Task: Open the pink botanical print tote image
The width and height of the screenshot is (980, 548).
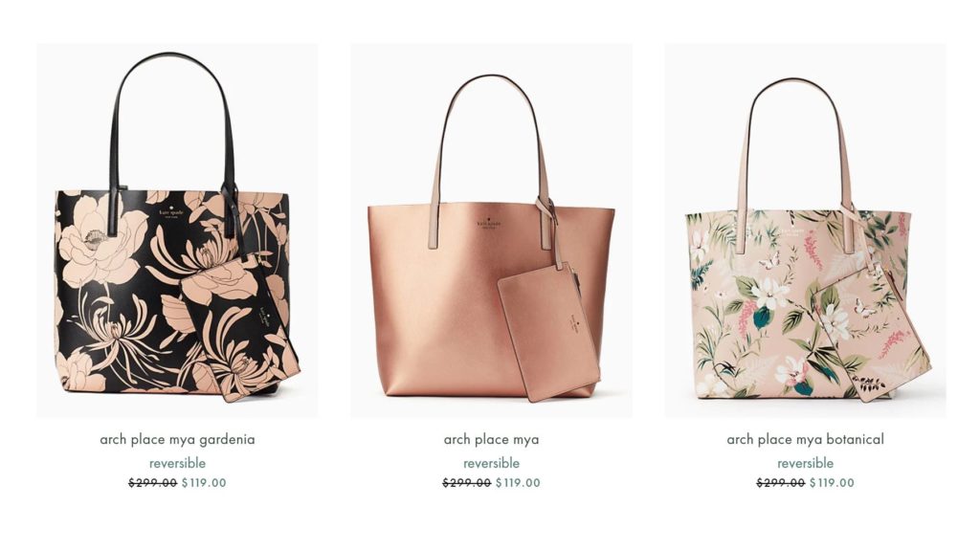Action: pyautogui.click(x=805, y=230)
